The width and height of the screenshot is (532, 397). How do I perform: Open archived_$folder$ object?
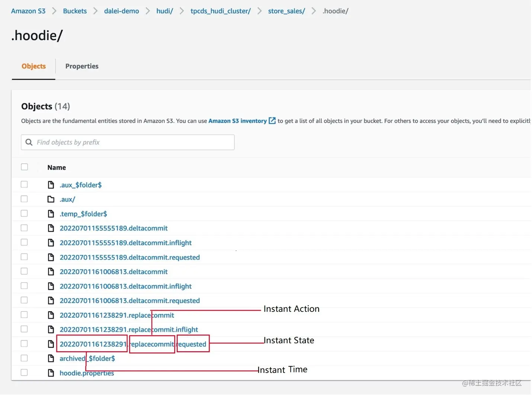point(87,359)
